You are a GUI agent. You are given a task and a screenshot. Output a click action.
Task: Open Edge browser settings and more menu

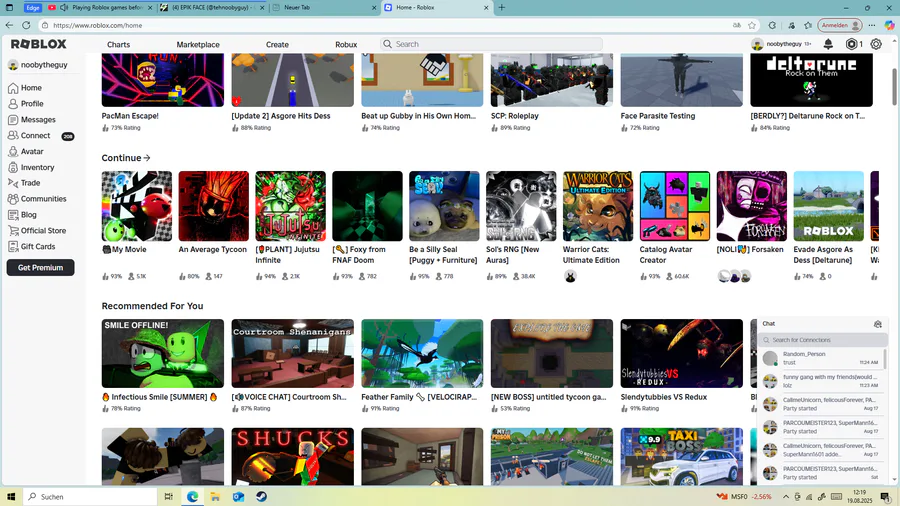pos(872,25)
